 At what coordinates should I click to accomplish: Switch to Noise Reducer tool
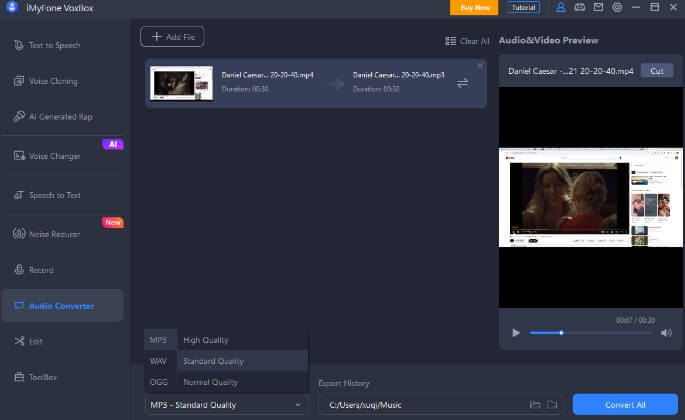[54, 235]
